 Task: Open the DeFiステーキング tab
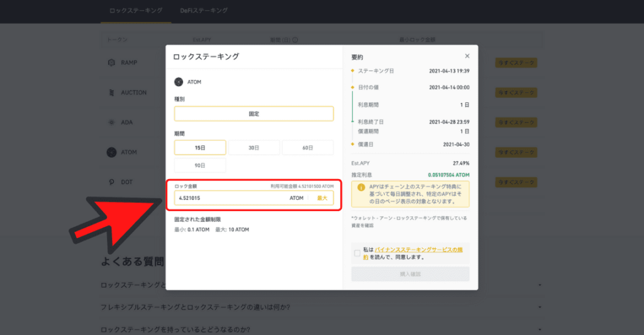204,10
